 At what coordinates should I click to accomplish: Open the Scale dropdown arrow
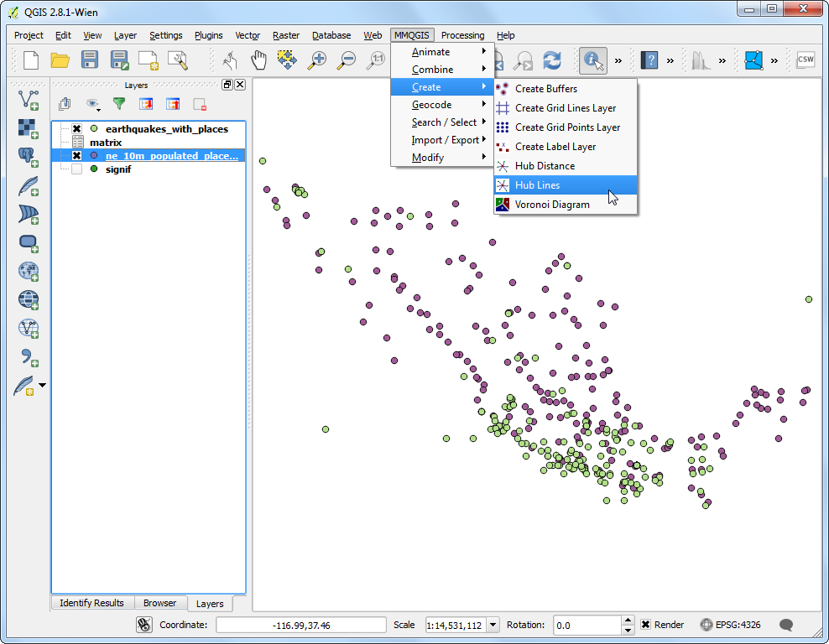point(493,625)
